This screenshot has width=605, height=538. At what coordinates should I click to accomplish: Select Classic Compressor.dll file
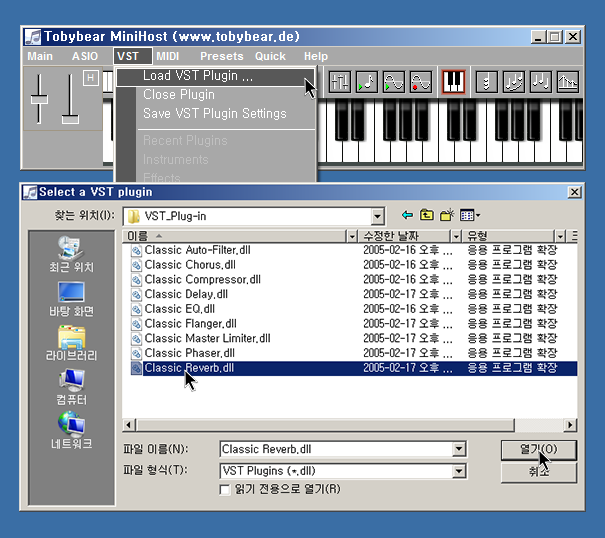(196, 279)
